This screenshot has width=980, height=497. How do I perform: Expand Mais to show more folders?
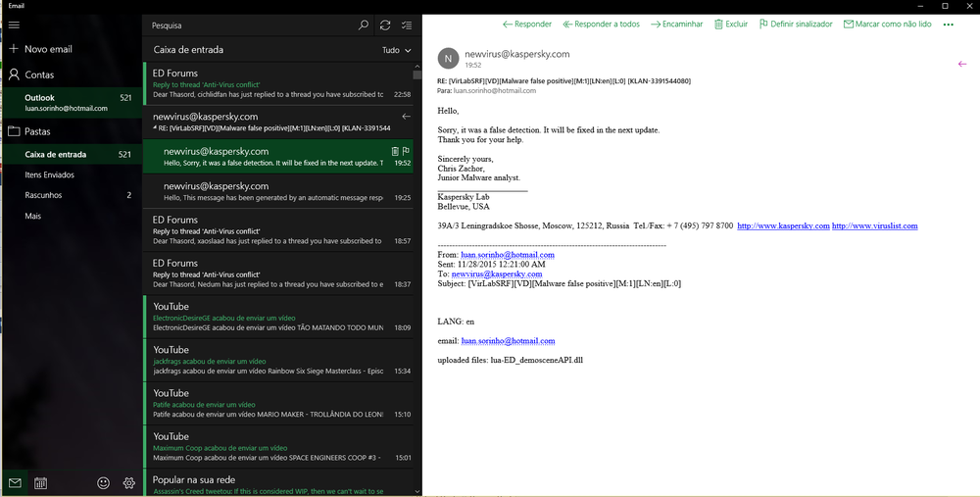[33, 216]
